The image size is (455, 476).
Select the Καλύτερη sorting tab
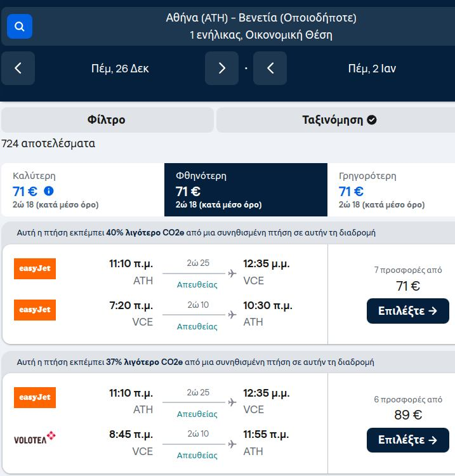(x=83, y=190)
